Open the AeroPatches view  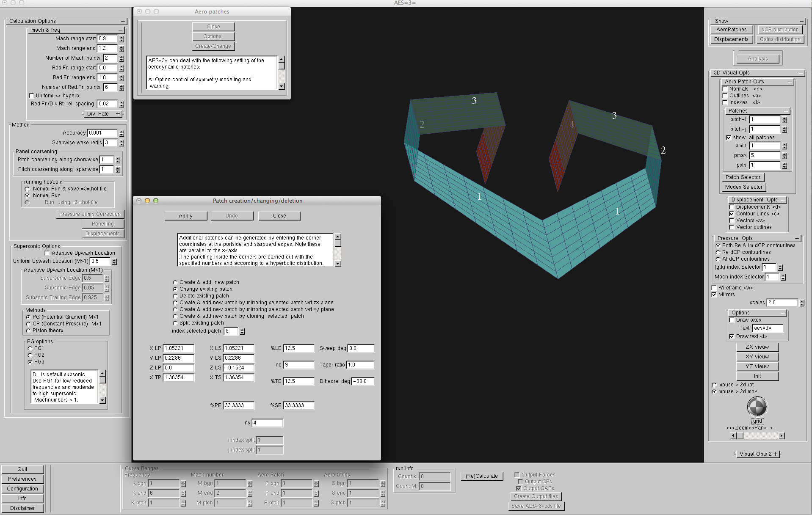pos(732,30)
